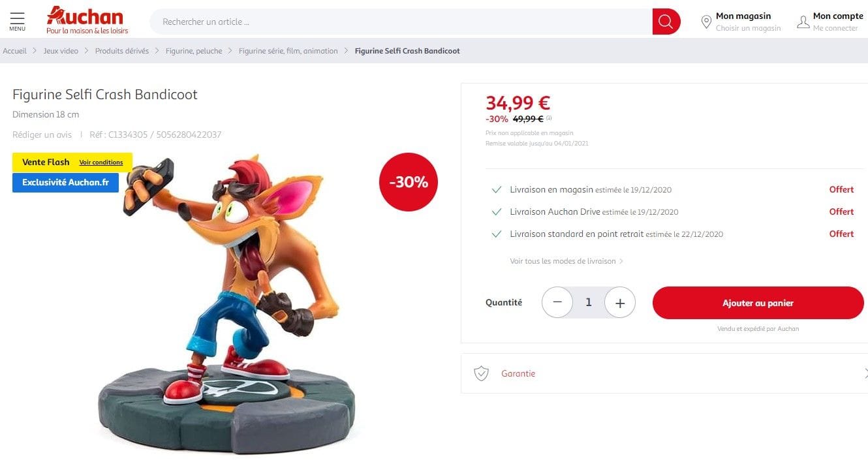Go to Figurine série, film, animation breadcrumb

288,51
